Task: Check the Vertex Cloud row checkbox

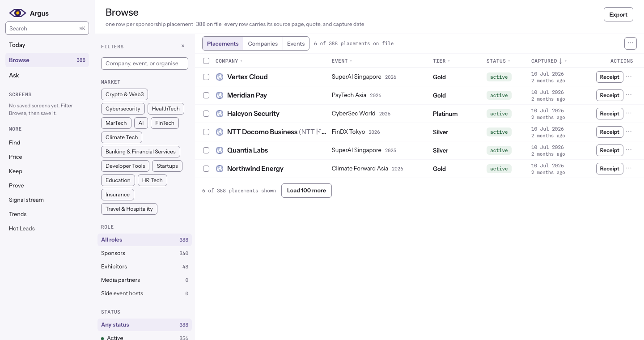Action: [x=206, y=77]
